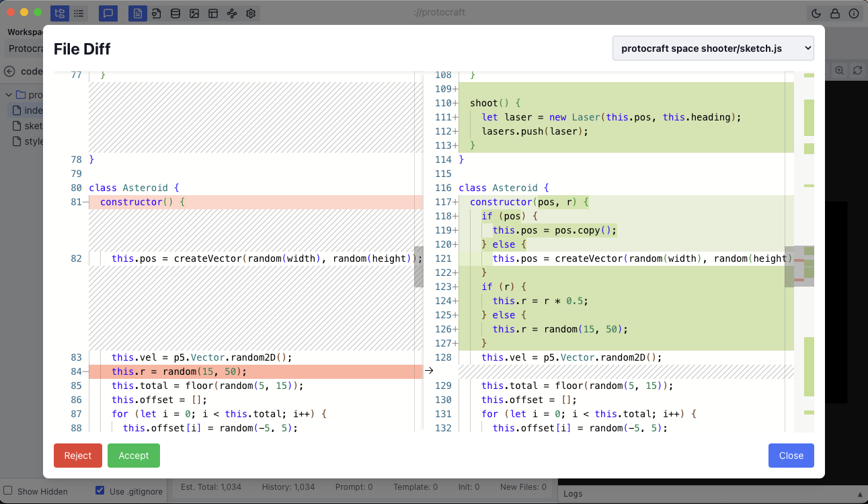Open the info icon at top right
Image resolution: width=868 pixels, height=504 pixels.
click(854, 13)
